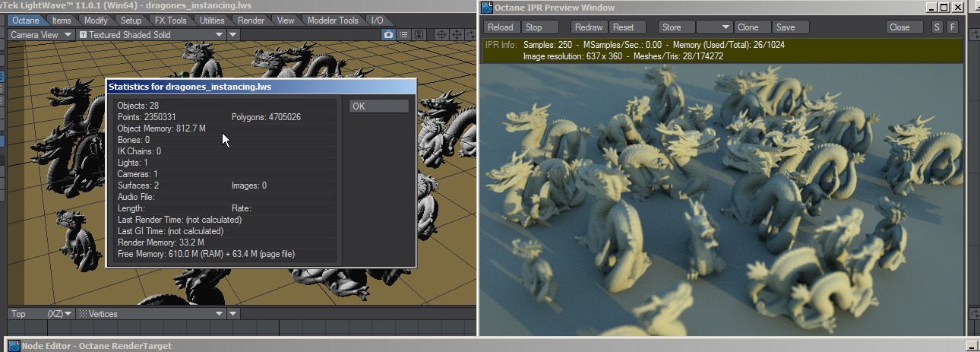Stop the Octane IPR render
The image size is (980, 352).
[x=540, y=27]
